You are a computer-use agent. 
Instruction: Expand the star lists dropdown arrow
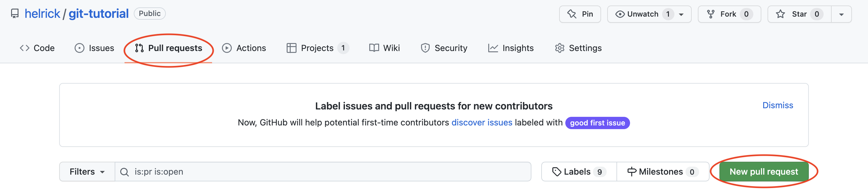(x=841, y=14)
